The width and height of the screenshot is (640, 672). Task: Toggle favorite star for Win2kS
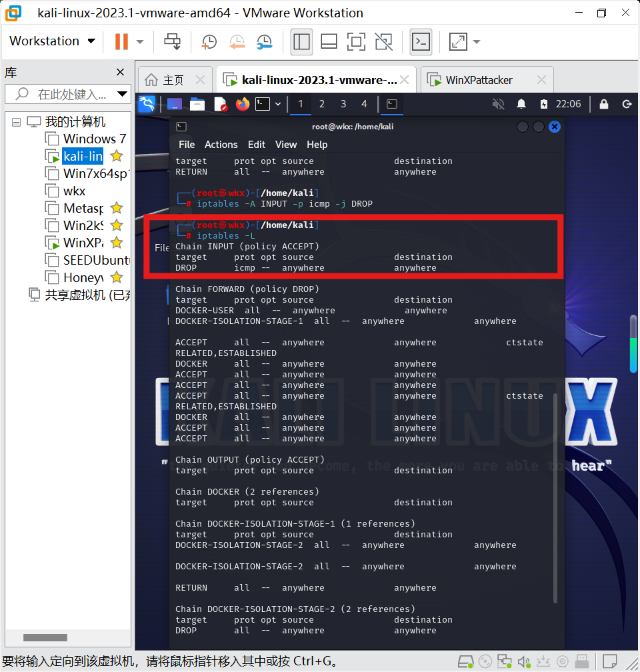(x=117, y=225)
